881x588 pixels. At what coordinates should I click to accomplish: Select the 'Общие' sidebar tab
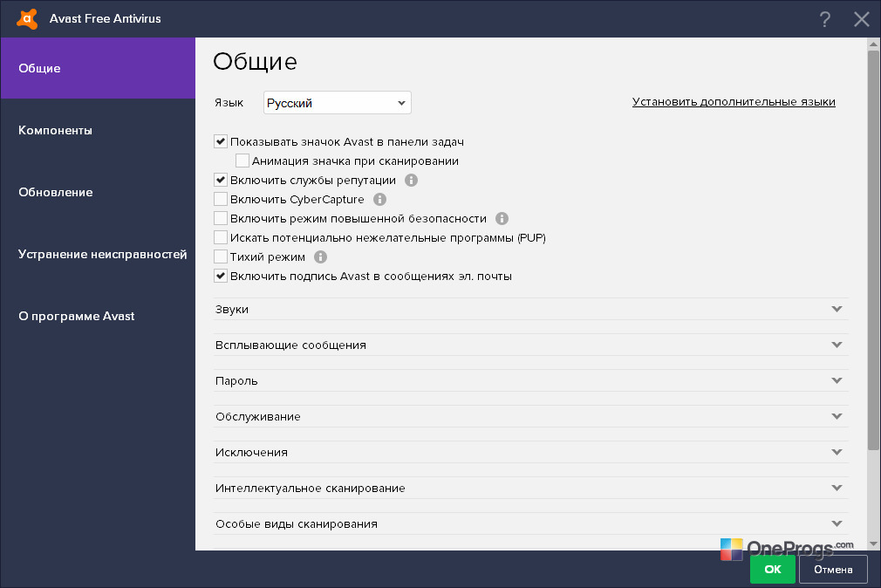tap(98, 68)
